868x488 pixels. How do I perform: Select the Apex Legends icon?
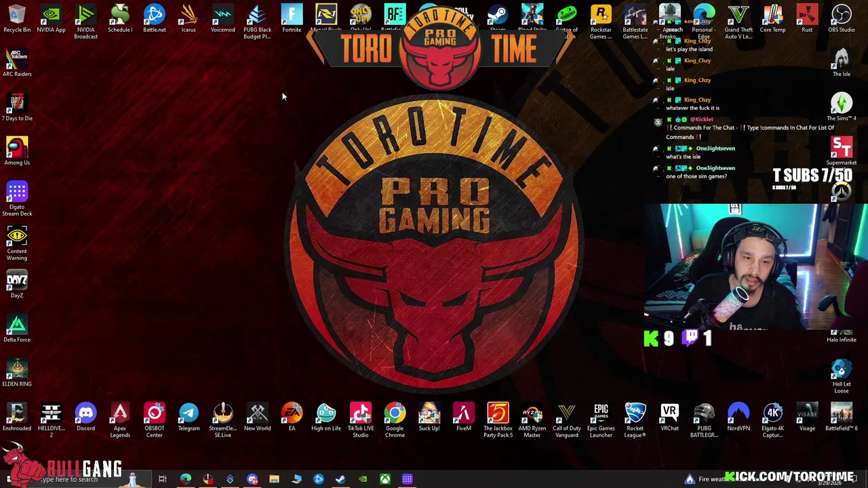pos(120,420)
